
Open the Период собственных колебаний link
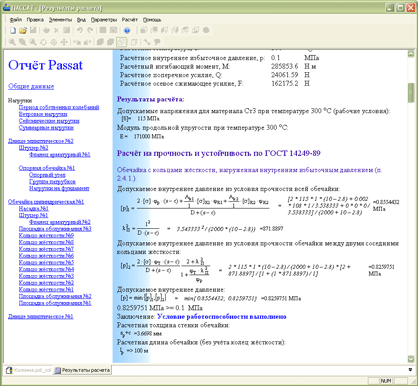click(x=59, y=107)
